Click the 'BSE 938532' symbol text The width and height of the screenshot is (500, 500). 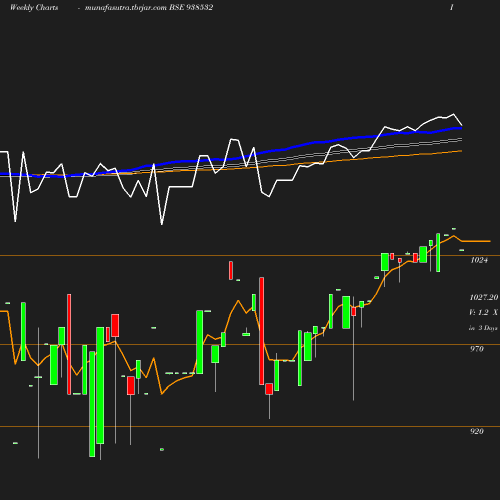pyautogui.click(x=191, y=8)
